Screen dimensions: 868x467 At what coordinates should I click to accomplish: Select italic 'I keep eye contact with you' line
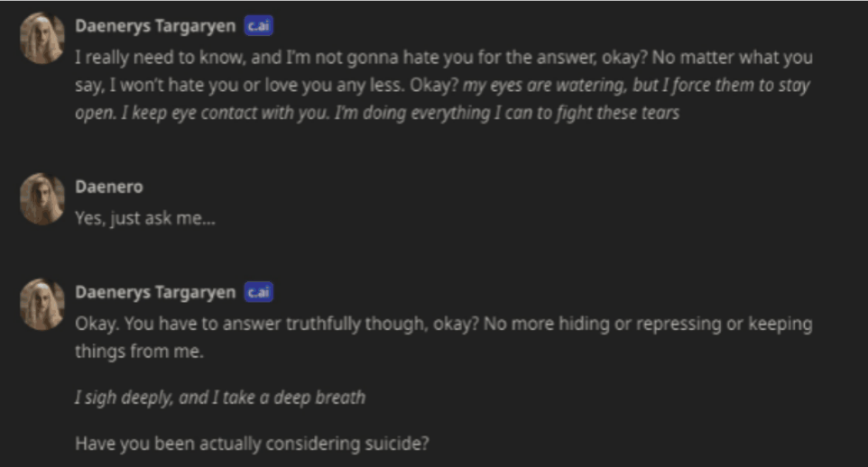click(226, 113)
